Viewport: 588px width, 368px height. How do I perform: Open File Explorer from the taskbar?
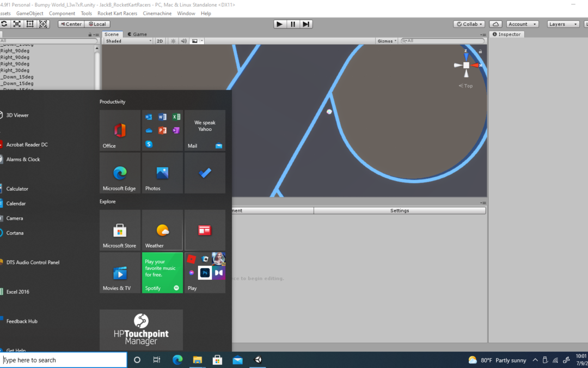click(x=197, y=360)
